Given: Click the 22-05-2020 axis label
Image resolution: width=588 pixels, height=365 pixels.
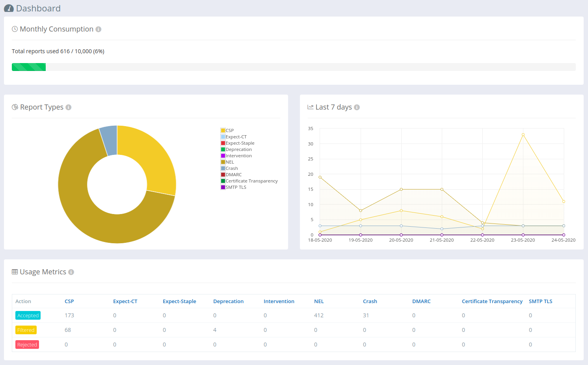Looking at the screenshot, I should (x=482, y=240).
